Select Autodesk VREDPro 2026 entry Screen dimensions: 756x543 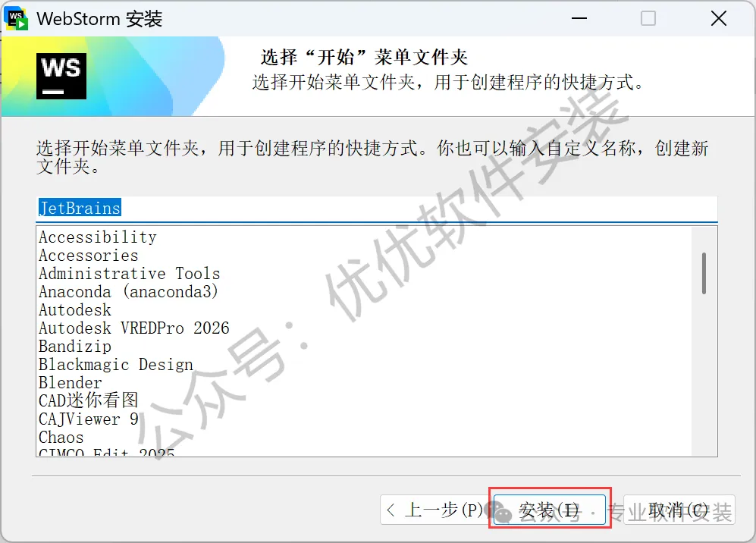[x=134, y=328]
